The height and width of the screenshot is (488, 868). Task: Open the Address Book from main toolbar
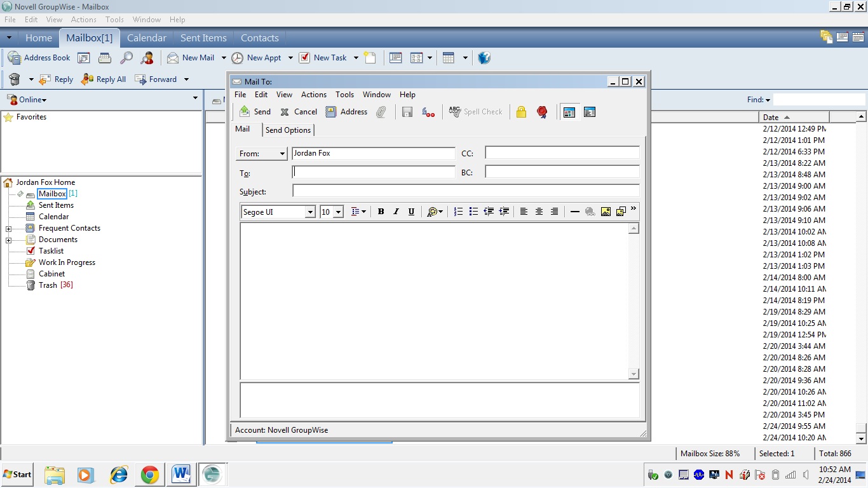(39, 58)
